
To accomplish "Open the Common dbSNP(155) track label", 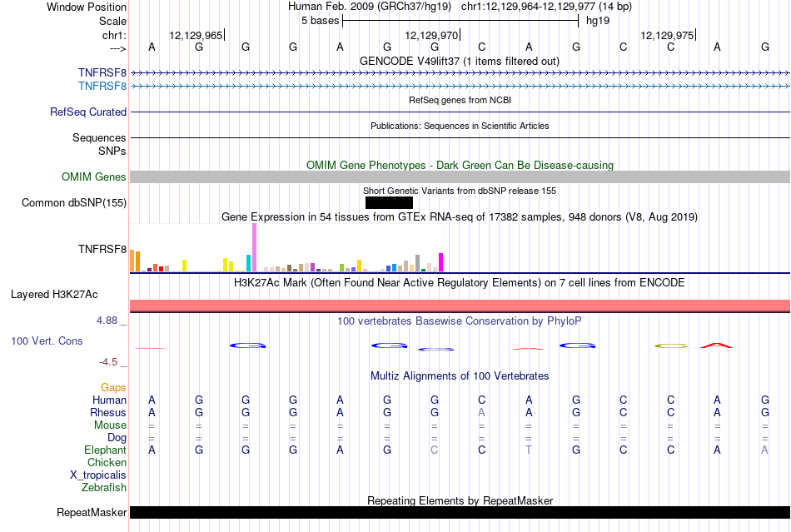I will click(x=73, y=202).
